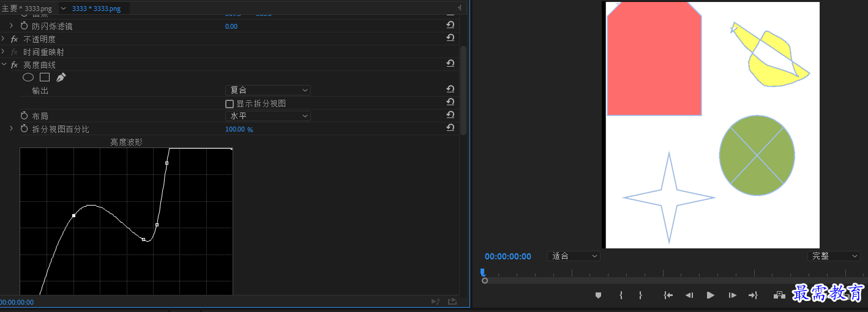The image size is (868, 312).
Task: Expand the 不透明度 effect
Action: pyautogui.click(x=3, y=39)
